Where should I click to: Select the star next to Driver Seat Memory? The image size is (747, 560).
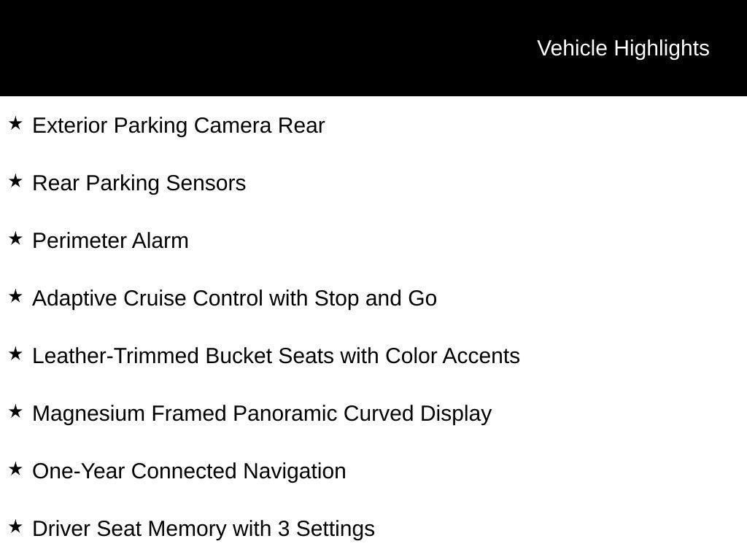pos(15,526)
